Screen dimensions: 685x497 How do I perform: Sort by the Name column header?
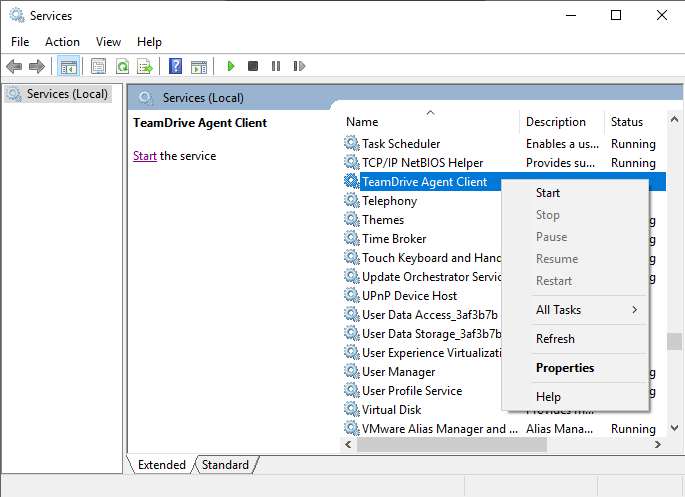430,121
